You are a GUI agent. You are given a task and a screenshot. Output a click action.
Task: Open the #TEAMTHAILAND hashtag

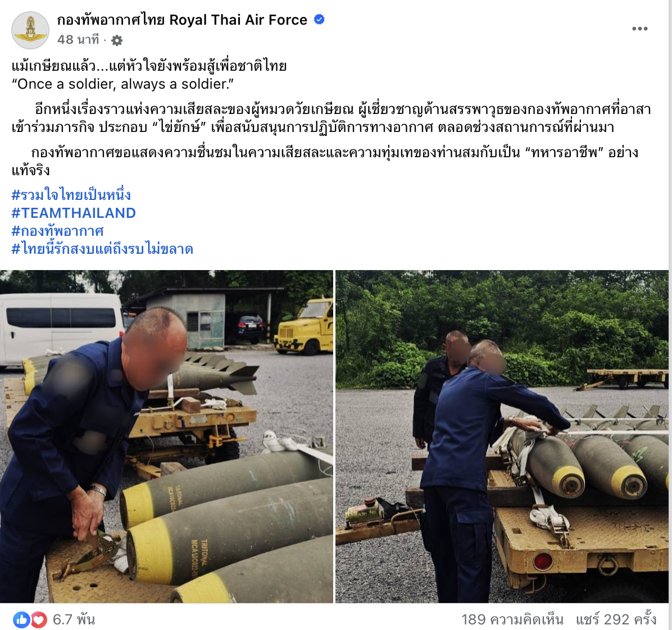pyautogui.click(x=73, y=213)
